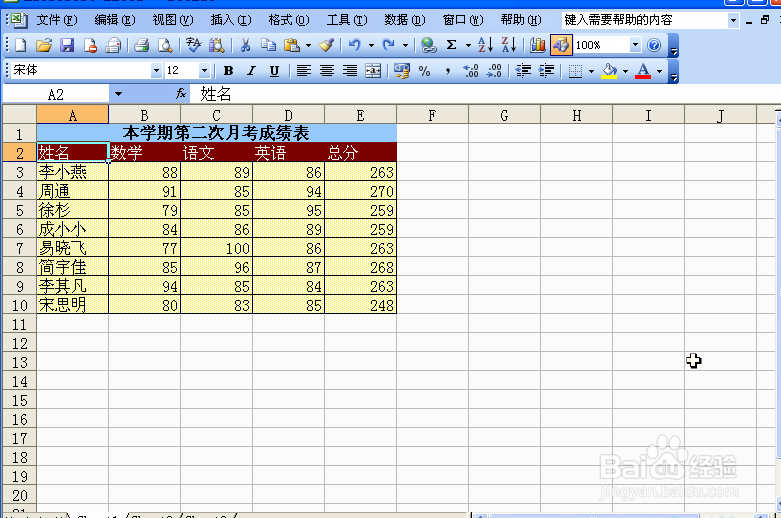The image size is (781, 518).
Task: Apply AutoSum with the sigma icon
Action: pos(451,45)
